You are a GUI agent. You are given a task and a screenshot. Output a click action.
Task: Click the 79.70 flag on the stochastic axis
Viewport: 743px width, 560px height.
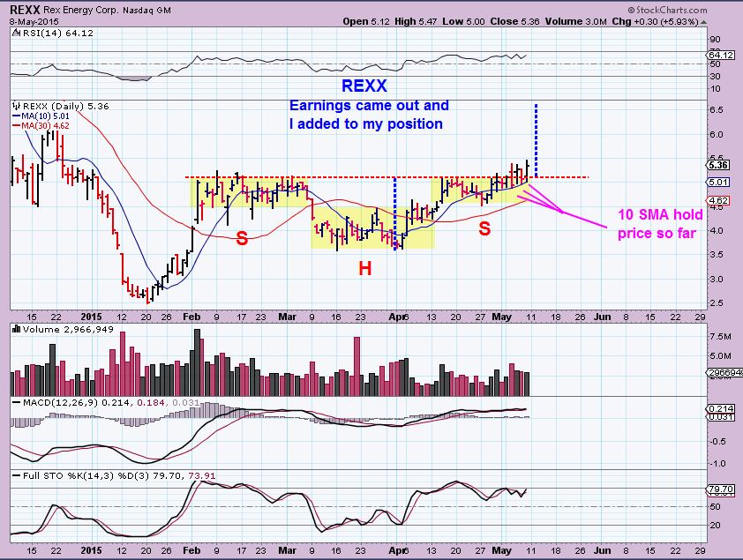tap(721, 489)
